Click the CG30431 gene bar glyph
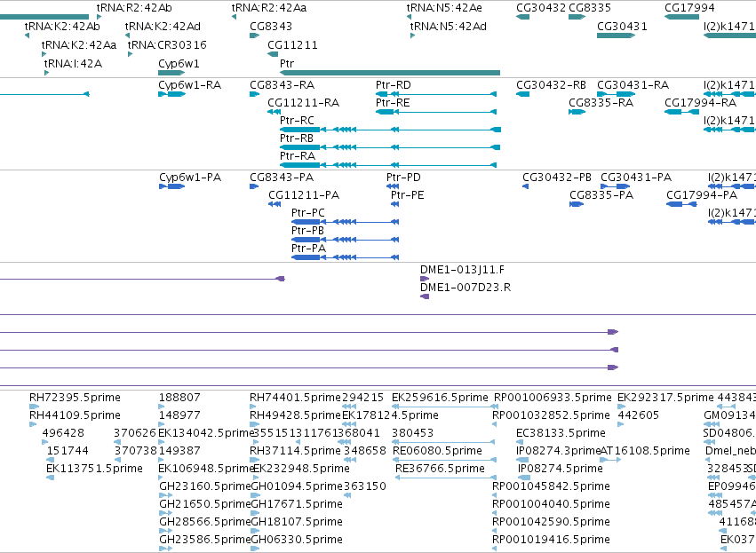The height and width of the screenshot is (553, 756). pyautogui.click(x=616, y=36)
